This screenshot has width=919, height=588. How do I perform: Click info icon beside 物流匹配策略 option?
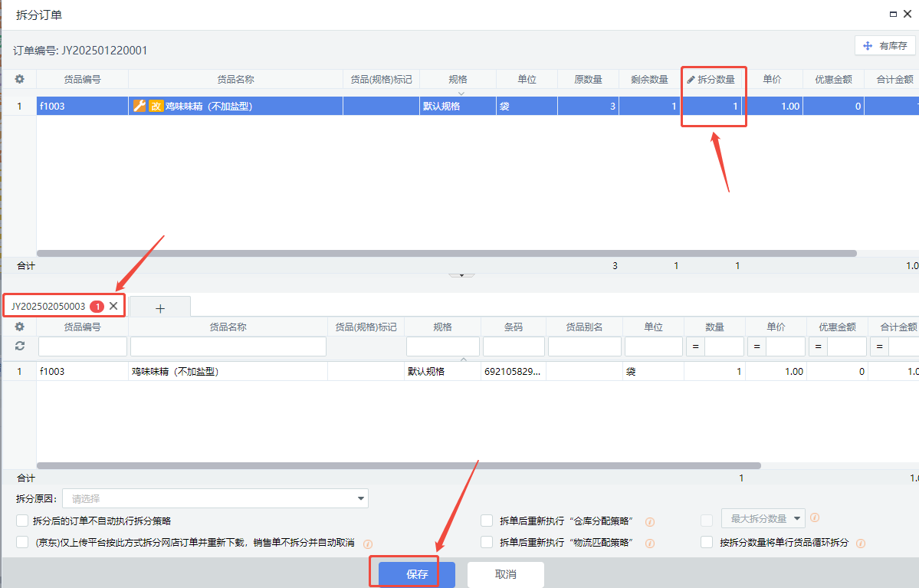tap(649, 544)
